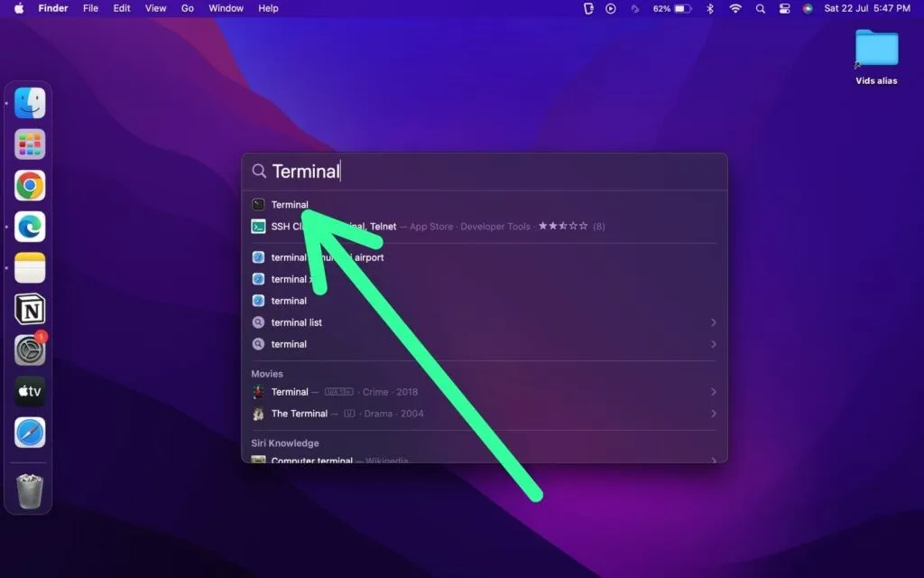Open the Apple menu

[19, 8]
